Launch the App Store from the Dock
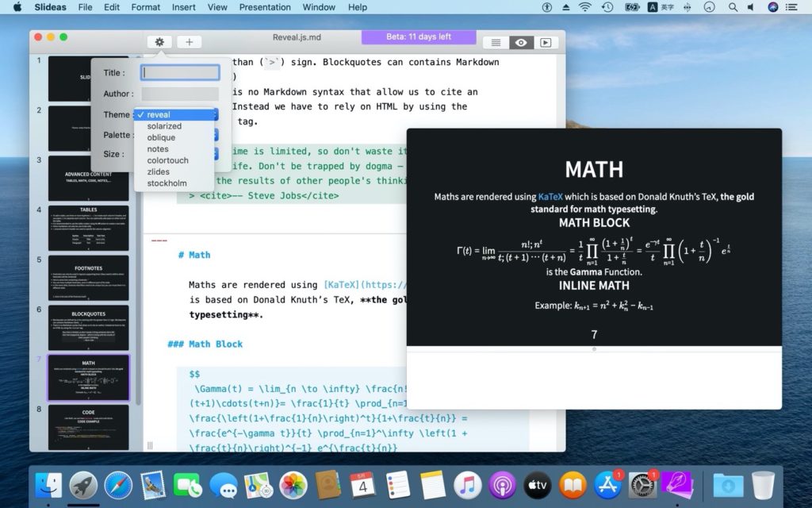This screenshot has height=508, width=812. [x=607, y=484]
